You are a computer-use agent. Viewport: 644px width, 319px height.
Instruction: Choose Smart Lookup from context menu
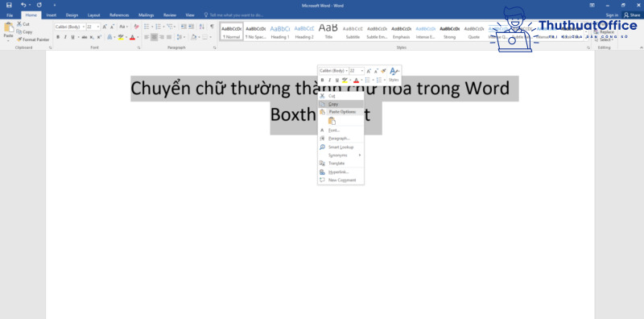coord(341,147)
